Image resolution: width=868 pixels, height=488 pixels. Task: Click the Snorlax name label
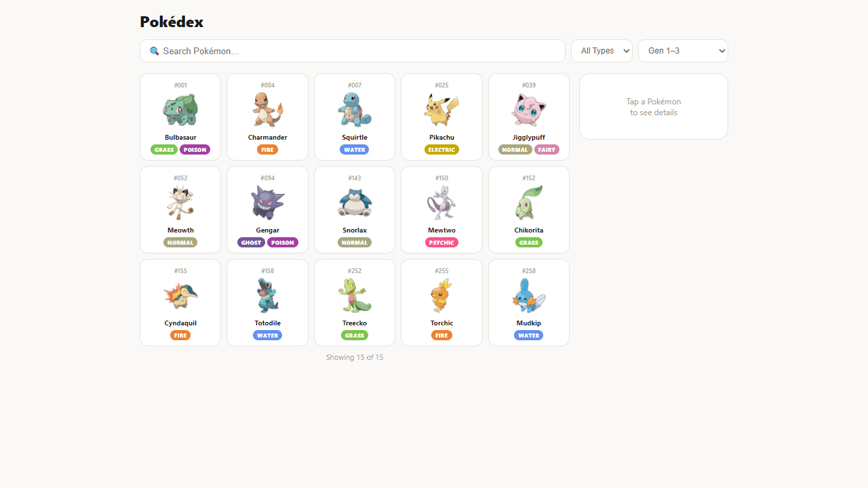pyautogui.click(x=355, y=230)
